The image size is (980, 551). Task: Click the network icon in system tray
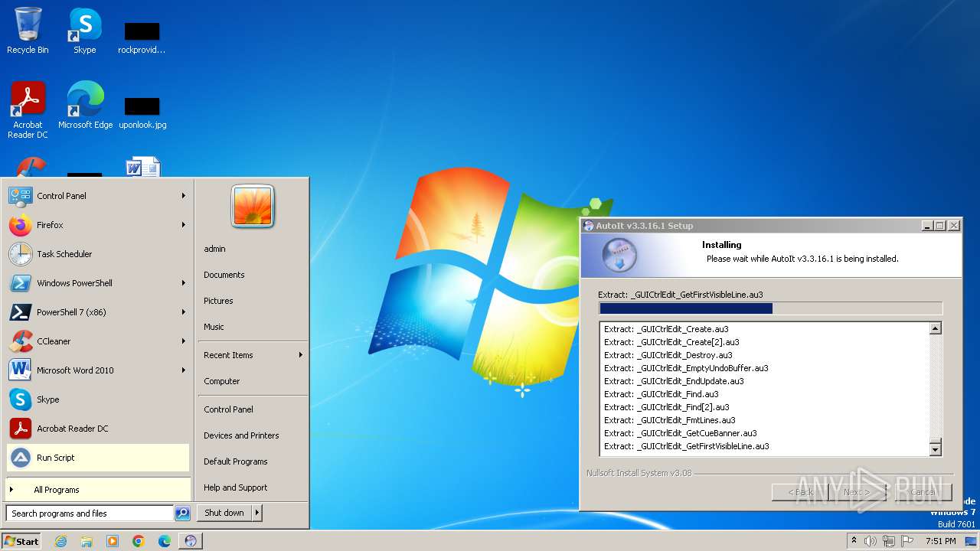point(888,541)
